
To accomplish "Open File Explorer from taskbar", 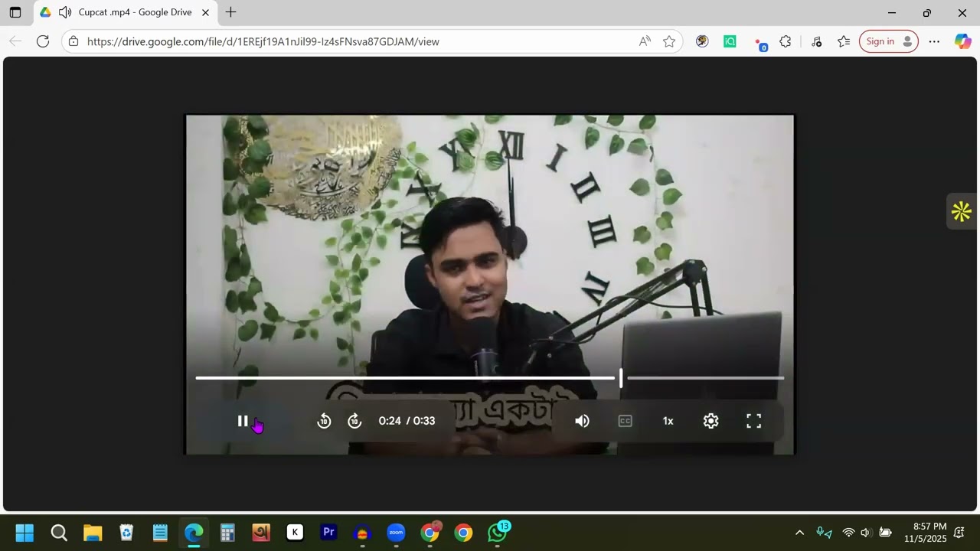I will pos(93,533).
